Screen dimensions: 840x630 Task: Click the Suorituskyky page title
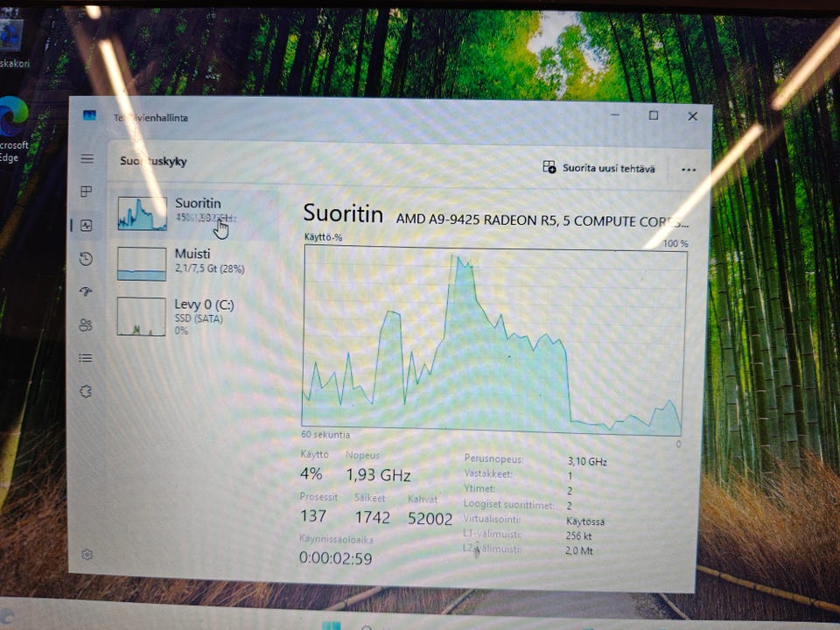click(153, 161)
